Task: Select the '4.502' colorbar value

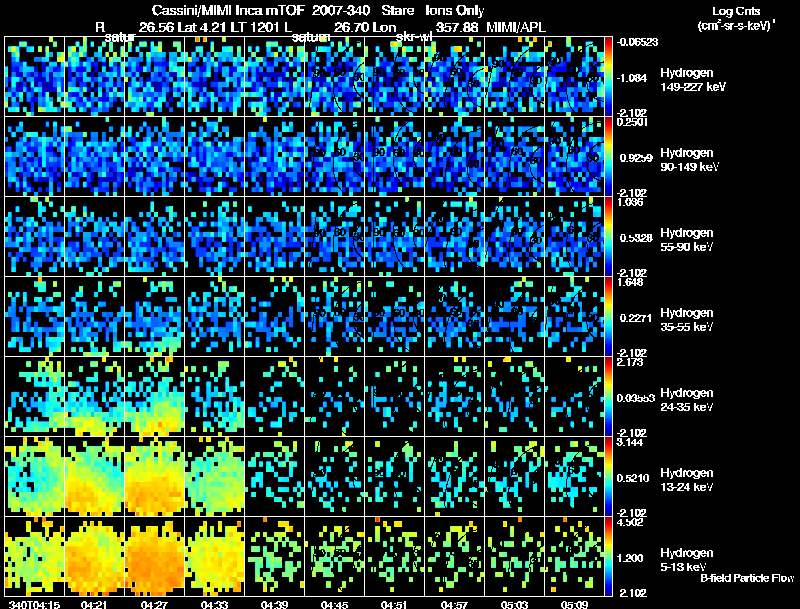Action: [x=630, y=522]
